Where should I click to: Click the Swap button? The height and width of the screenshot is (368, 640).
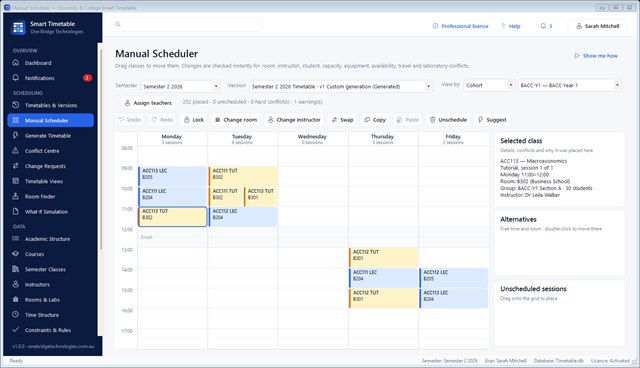click(342, 120)
